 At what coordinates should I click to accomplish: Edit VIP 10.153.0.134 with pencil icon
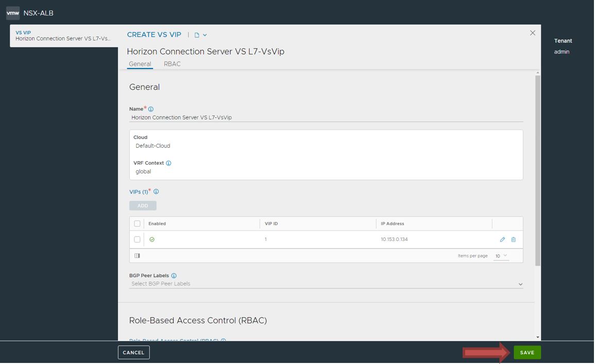(502, 239)
